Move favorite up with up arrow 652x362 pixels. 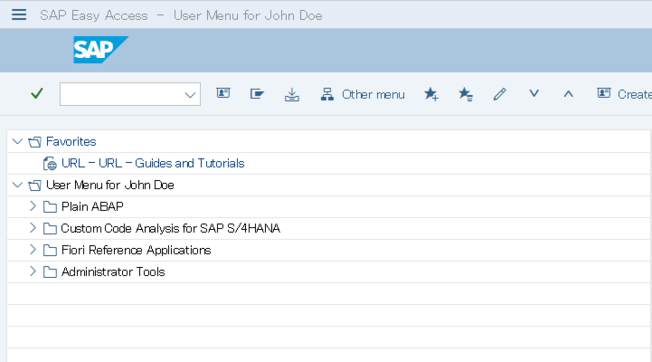(x=568, y=94)
